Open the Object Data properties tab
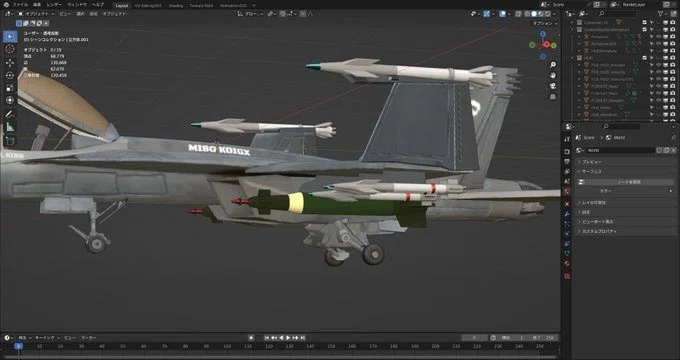Viewport: 680px width, 360px height. 567,254
